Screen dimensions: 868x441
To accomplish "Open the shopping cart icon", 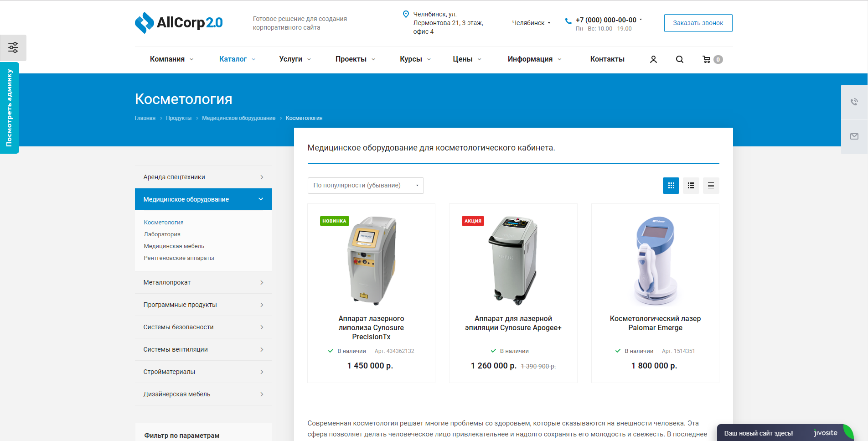I will tap(706, 59).
